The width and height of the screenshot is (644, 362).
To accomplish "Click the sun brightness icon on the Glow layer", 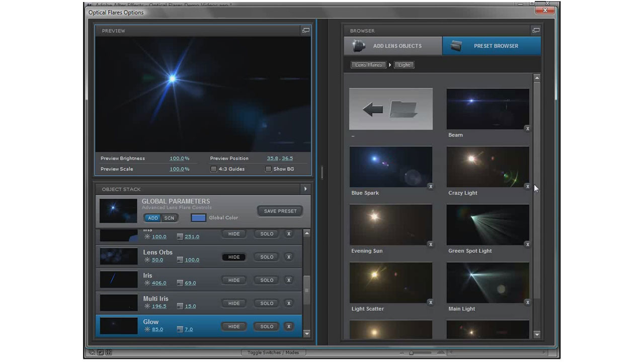I will tap(147, 329).
